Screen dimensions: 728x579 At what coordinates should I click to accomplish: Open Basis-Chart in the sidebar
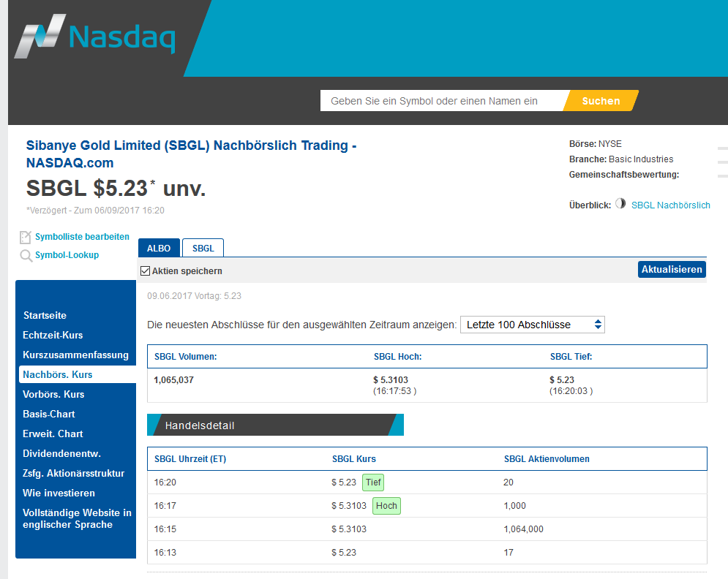(x=49, y=414)
